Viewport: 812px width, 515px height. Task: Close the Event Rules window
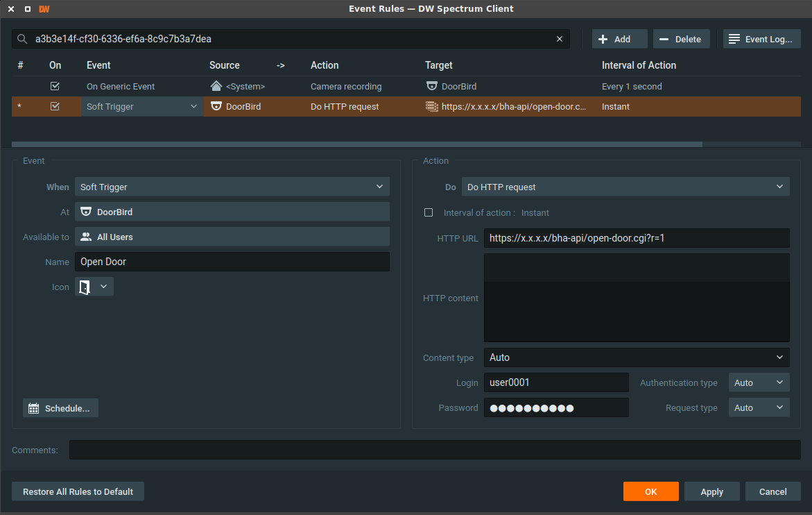tap(11, 9)
